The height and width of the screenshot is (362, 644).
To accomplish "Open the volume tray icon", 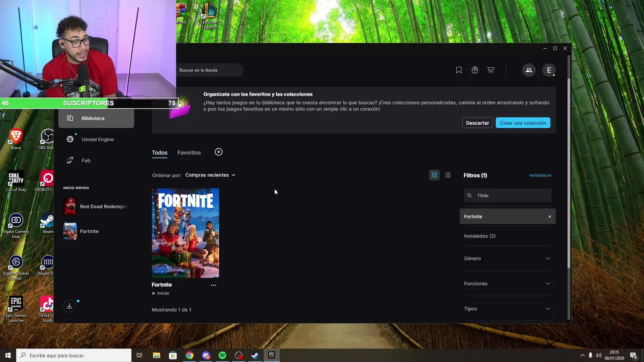I will [598, 355].
